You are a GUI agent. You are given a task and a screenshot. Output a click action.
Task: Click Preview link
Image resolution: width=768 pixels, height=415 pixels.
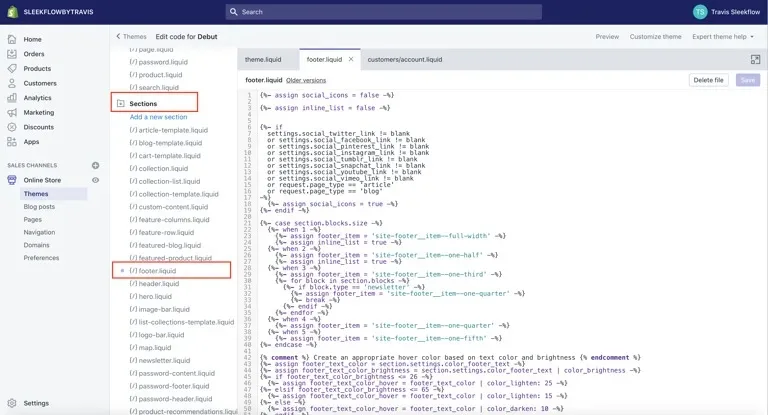pyautogui.click(x=607, y=37)
